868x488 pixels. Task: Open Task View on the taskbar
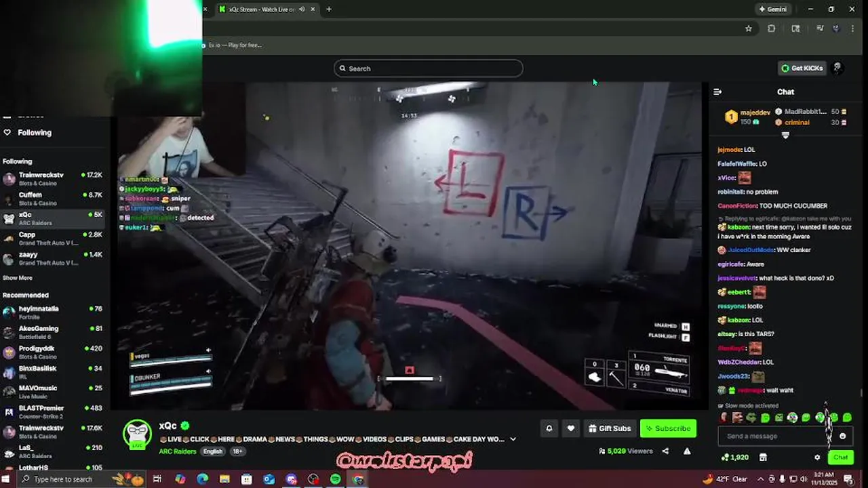157,479
